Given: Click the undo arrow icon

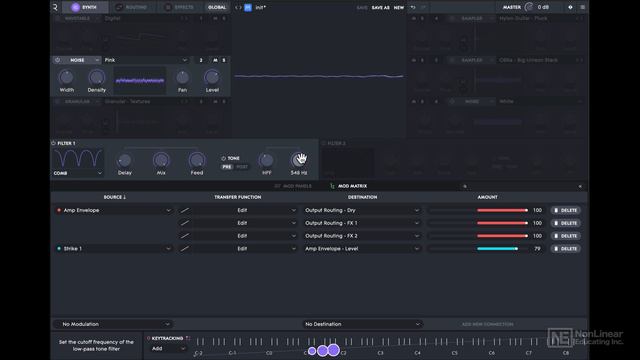Looking at the screenshot, I should (x=413, y=7).
